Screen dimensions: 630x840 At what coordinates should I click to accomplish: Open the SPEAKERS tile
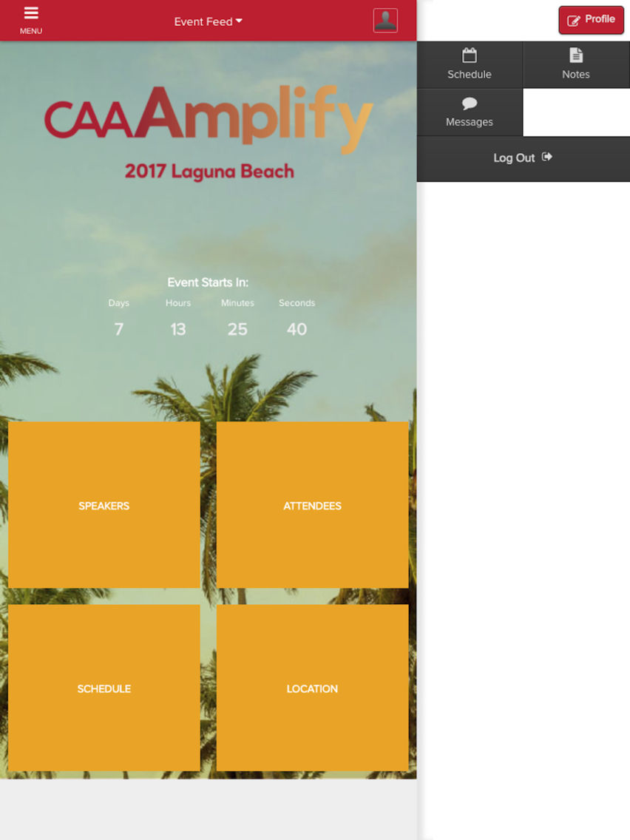click(x=104, y=504)
